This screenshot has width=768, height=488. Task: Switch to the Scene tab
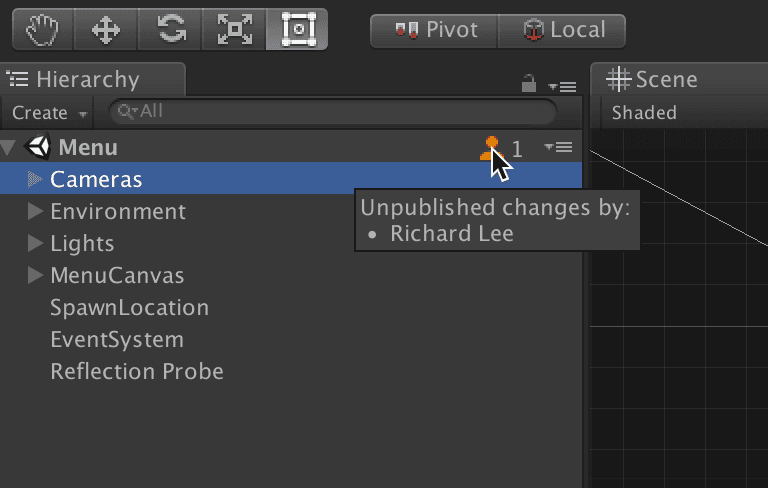tap(679, 79)
